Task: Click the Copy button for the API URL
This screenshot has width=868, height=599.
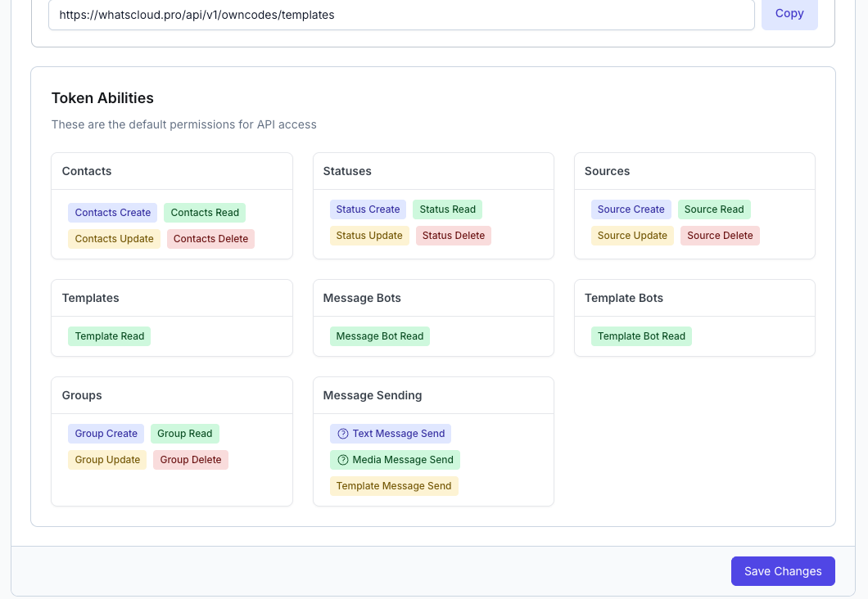Action: tap(789, 14)
